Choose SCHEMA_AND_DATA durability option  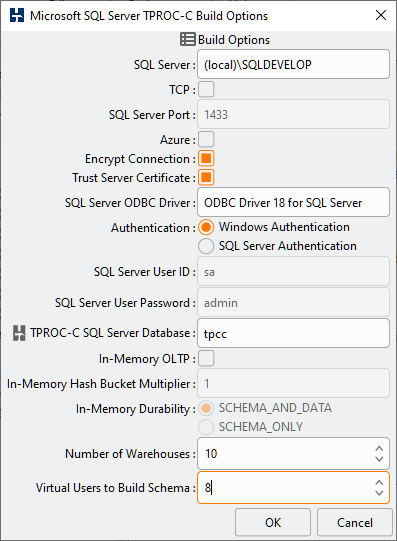[206, 408]
